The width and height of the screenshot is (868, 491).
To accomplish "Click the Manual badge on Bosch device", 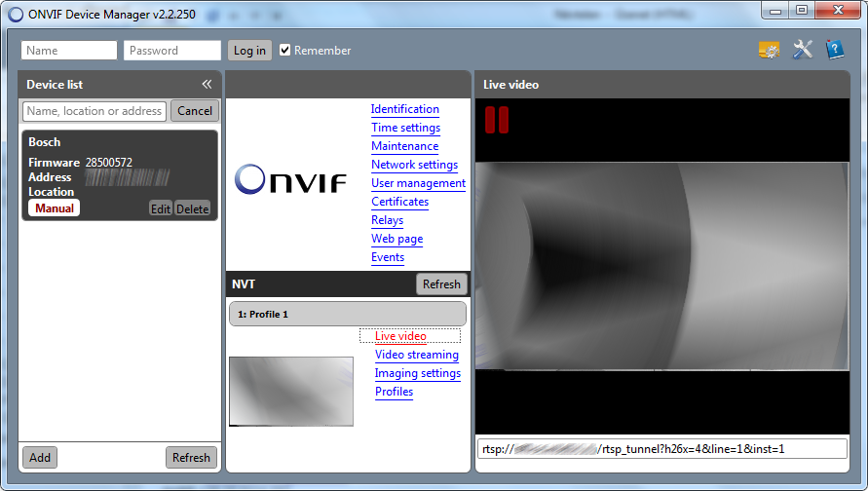I will coord(55,208).
